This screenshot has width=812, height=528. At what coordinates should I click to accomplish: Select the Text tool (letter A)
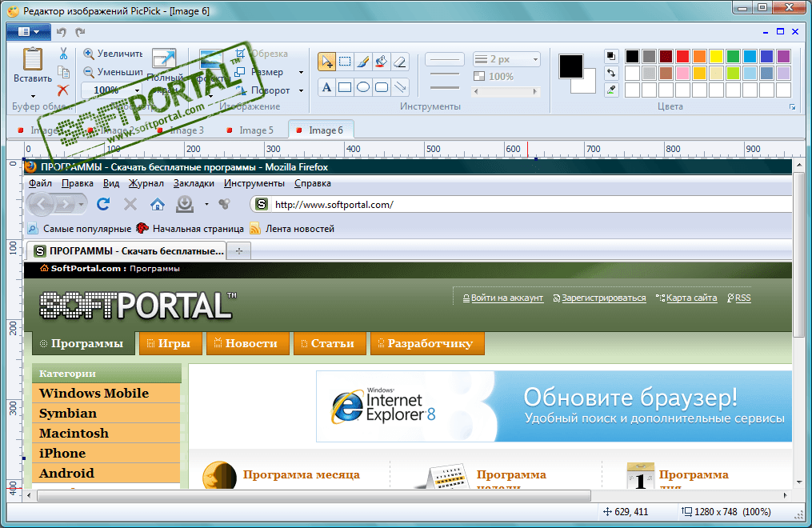pyautogui.click(x=326, y=87)
